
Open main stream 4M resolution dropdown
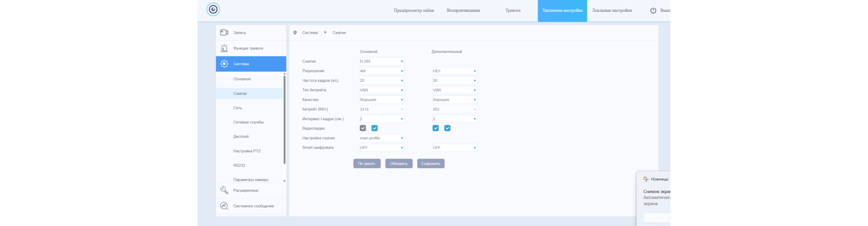coord(382,71)
